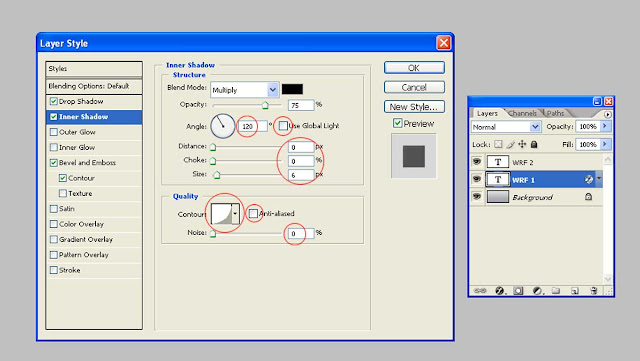Hide the Background layer

pyautogui.click(x=476, y=196)
